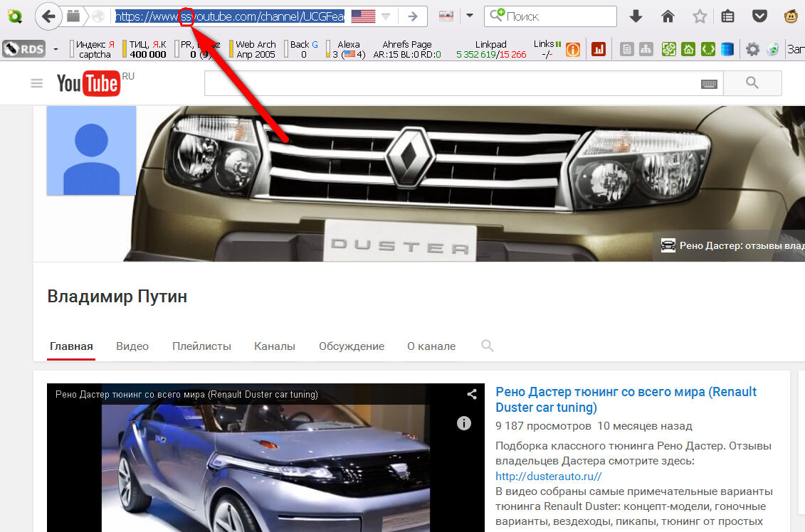This screenshot has height=532, width=805.
Task: Open the dusterauto.ru link in description
Action: [x=548, y=477]
